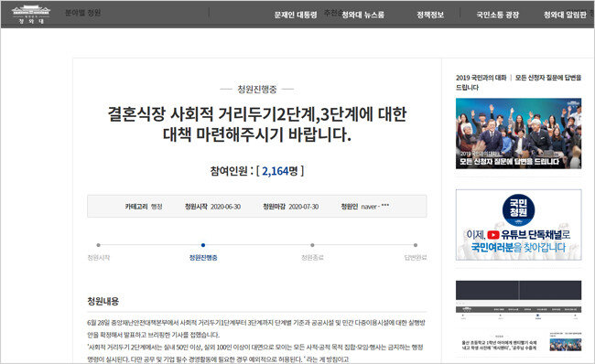
Task: Click the 청원시작 progress step dot
Action: (99, 245)
